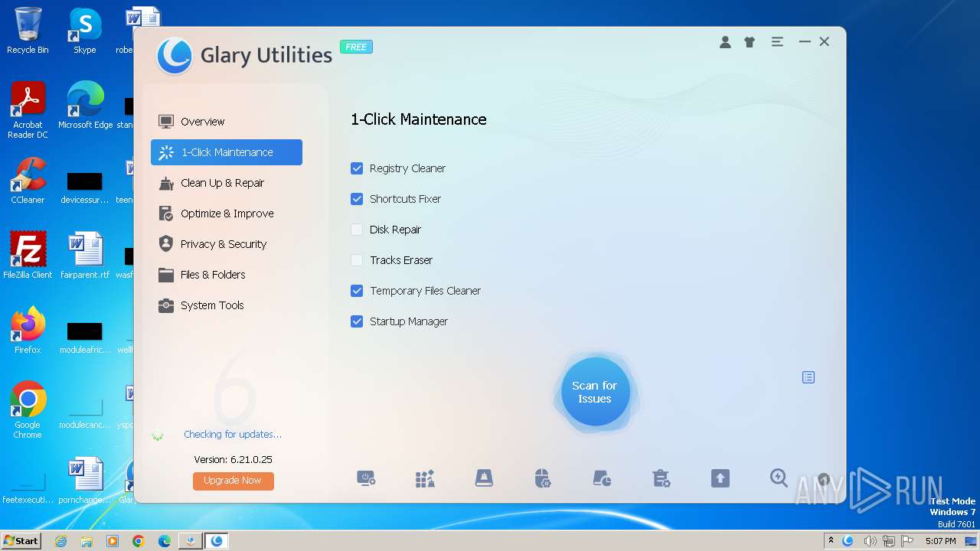Click volume speaker tray icon
980x551 pixels.
click(x=869, y=541)
